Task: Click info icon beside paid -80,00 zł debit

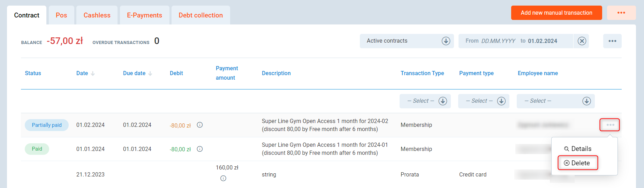Action: tap(200, 149)
